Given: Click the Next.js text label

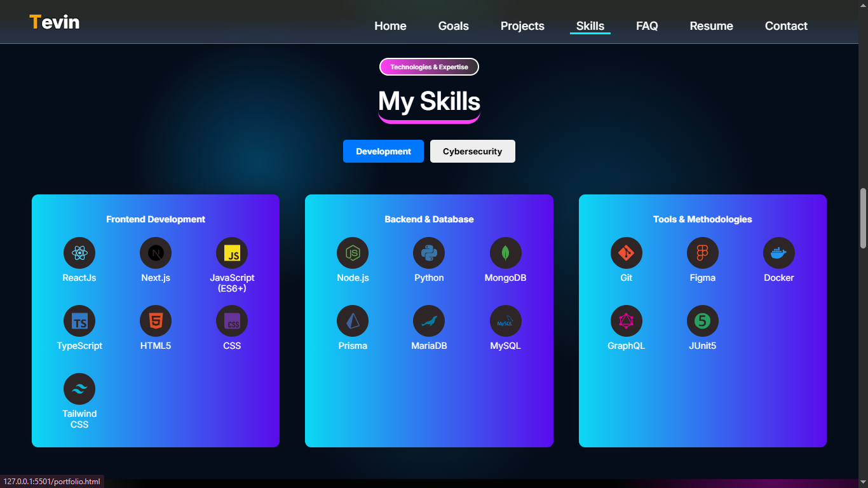Looking at the screenshot, I should 156,278.
